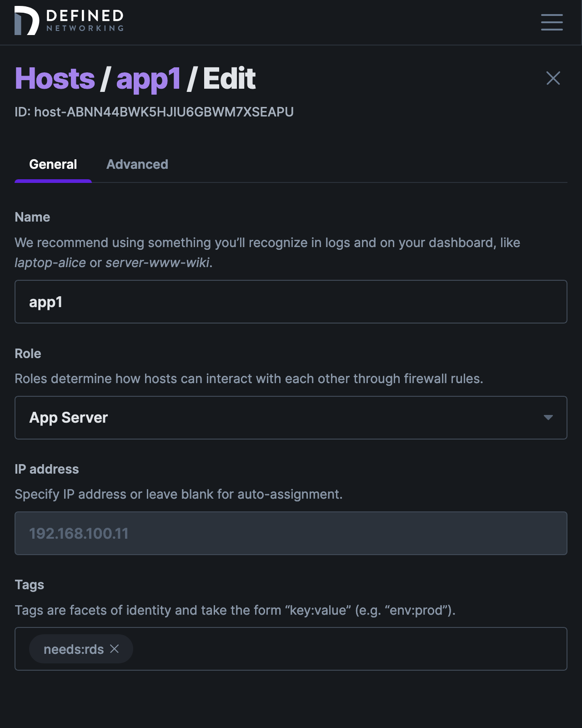Open the hamburger navigation menu
This screenshot has height=728, width=582.
(x=552, y=22)
